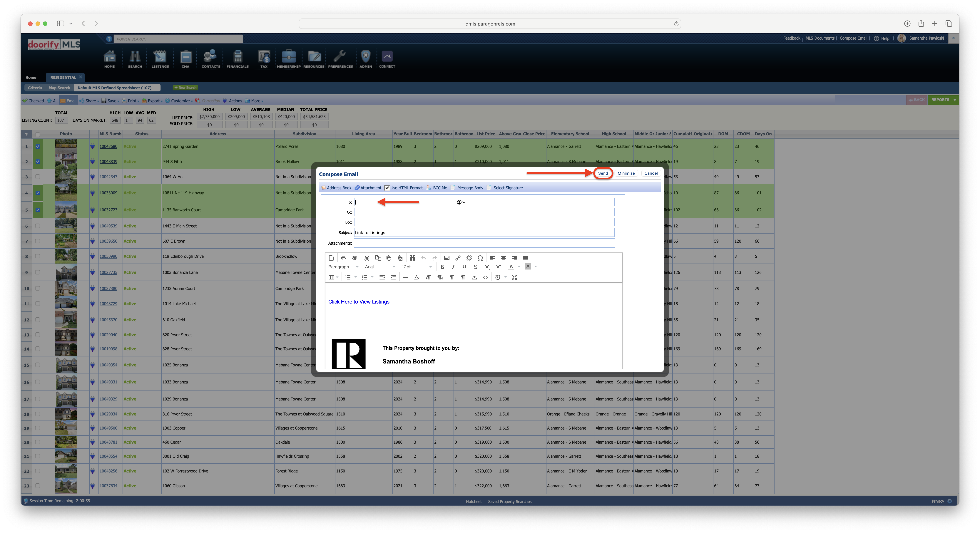Switch to the Map Search tab

(x=59, y=88)
